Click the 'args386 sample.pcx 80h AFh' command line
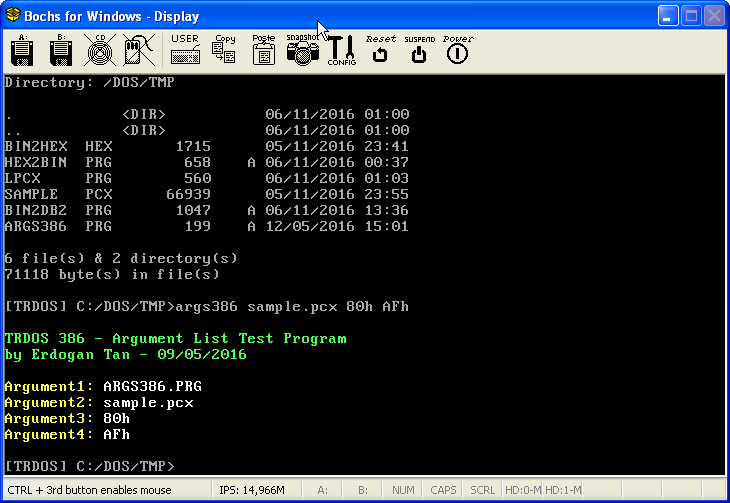Screen dimensions: 730x503 292,306
